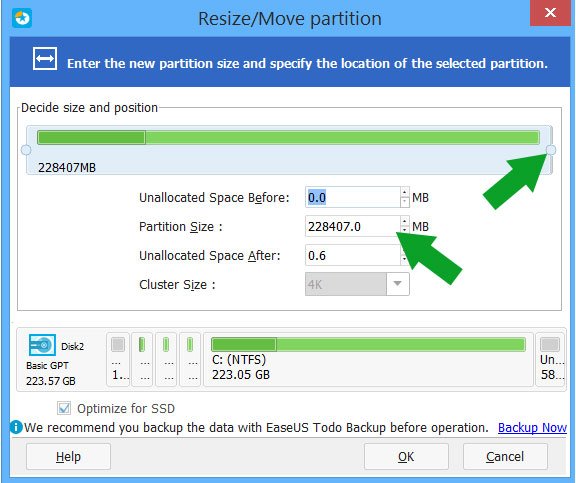Select the C: (NTFS) 223.05 GB partition
This screenshot has width=576, height=483.
(x=368, y=359)
